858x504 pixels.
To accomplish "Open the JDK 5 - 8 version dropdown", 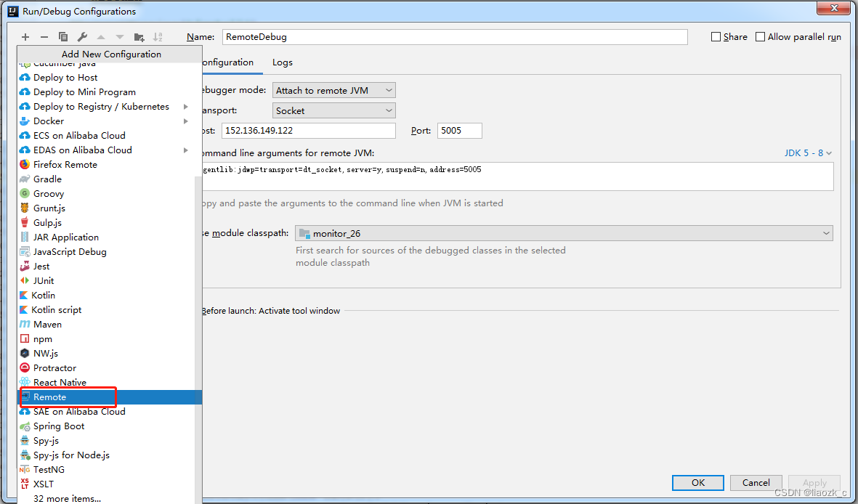I will 808,153.
